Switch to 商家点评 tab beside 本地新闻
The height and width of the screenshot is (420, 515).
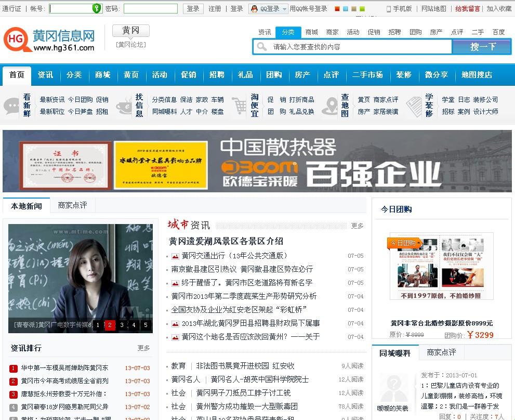tap(73, 205)
